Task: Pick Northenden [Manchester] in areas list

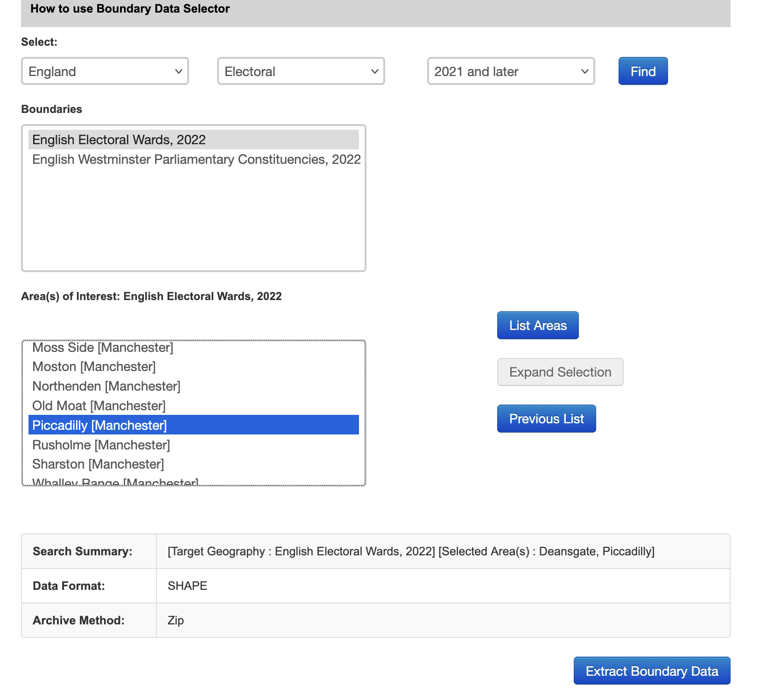Action: pyautogui.click(x=106, y=386)
